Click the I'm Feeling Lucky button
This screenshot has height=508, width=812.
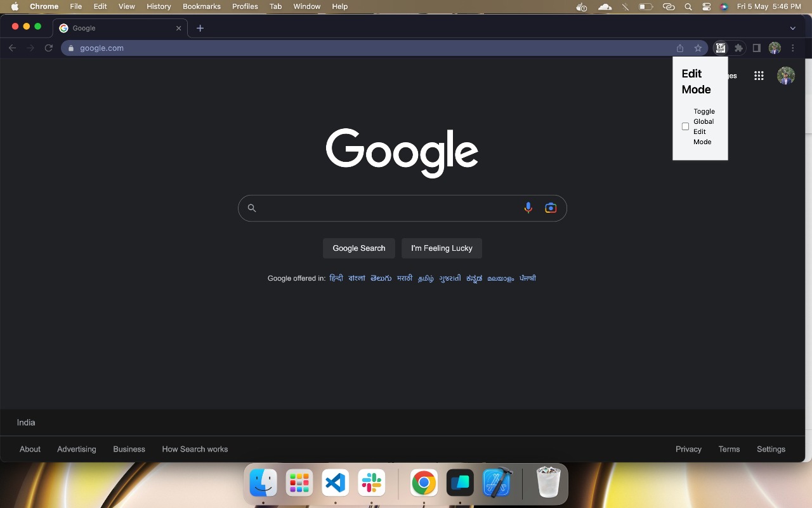pos(442,248)
